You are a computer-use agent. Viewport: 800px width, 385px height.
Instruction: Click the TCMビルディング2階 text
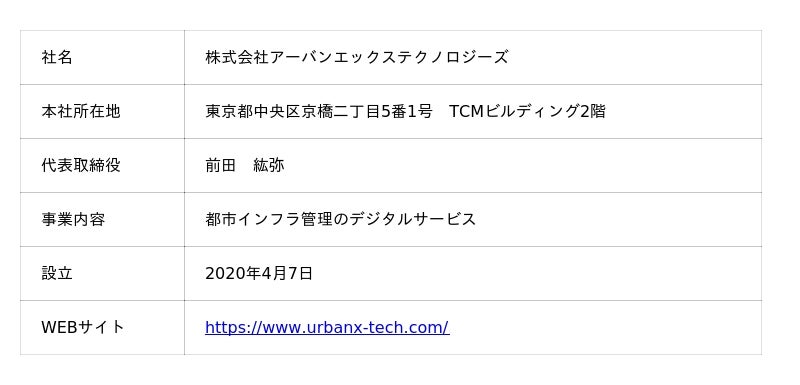tap(527, 111)
